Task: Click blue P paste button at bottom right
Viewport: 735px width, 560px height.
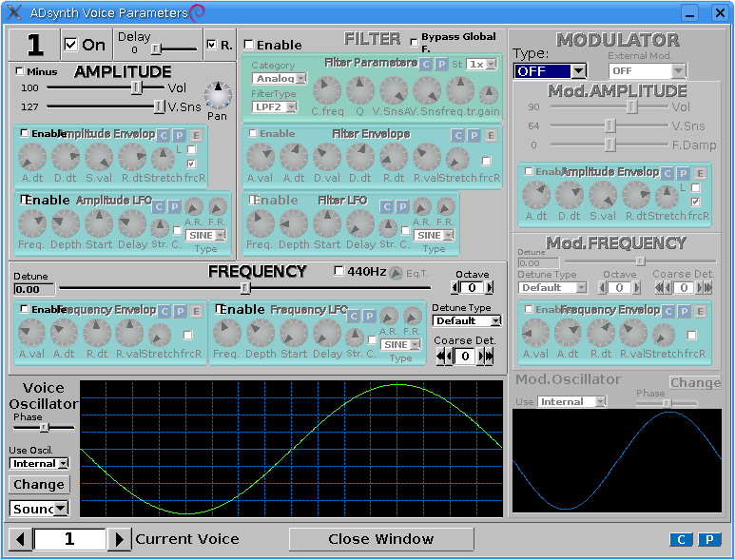Action: 709,540
